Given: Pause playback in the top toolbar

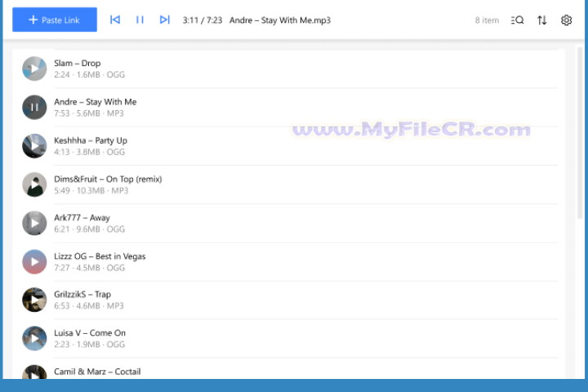Looking at the screenshot, I should tap(140, 20).
